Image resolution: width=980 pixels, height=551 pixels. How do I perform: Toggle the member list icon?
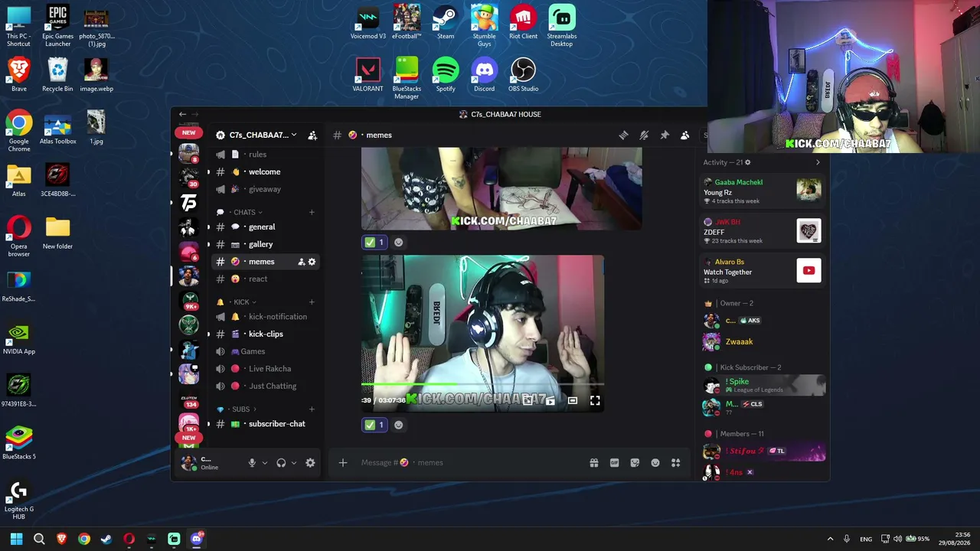click(684, 135)
